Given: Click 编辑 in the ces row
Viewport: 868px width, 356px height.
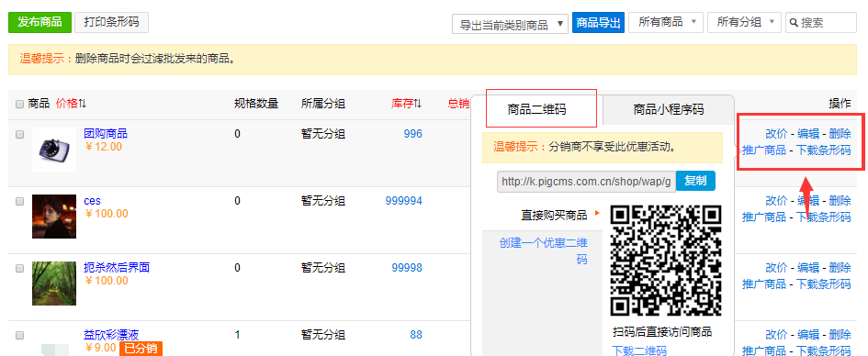Looking at the screenshot, I should point(808,201).
